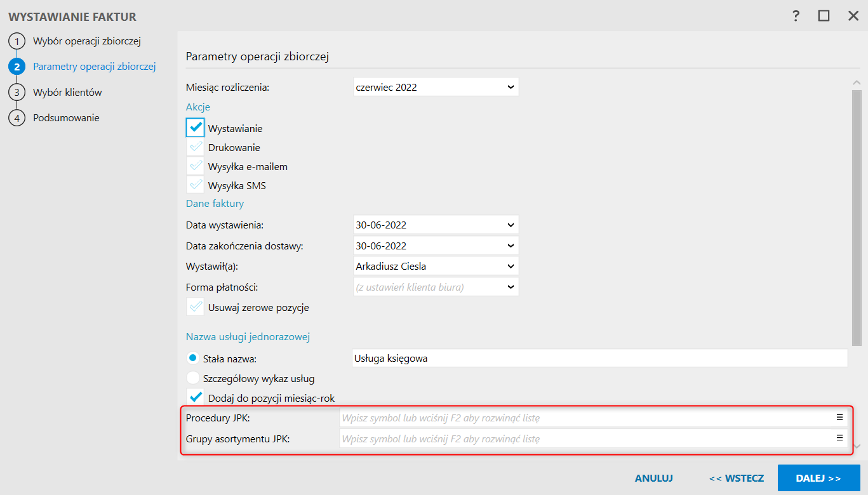
Task: Click the Data wystawienia label
Action: click(225, 225)
